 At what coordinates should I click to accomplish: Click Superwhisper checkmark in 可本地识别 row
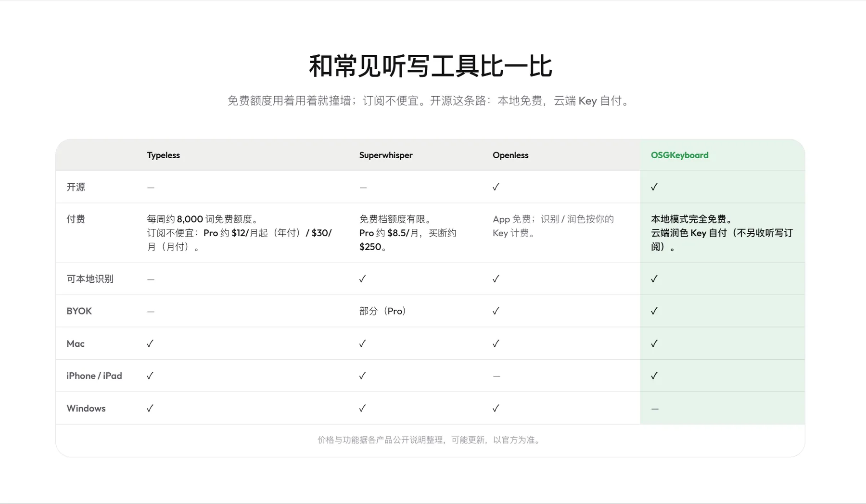[363, 279]
